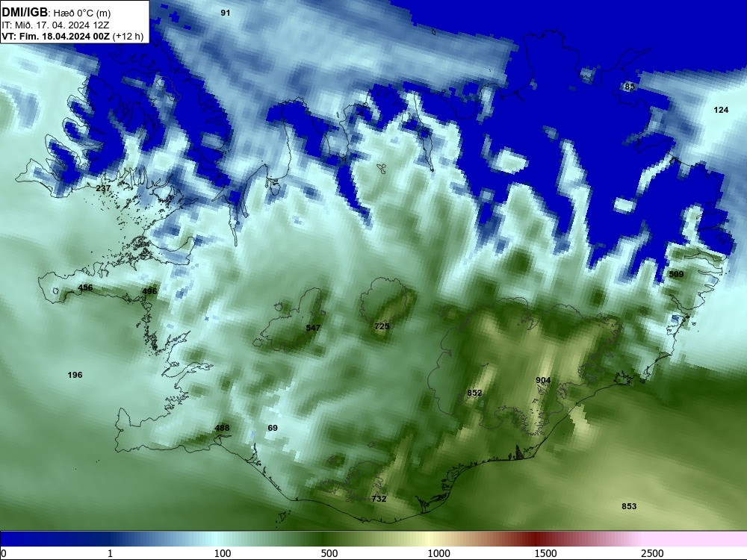The height and width of the screenshot is (560, 747).
Task: Click the map value 91
Action: 226,13
